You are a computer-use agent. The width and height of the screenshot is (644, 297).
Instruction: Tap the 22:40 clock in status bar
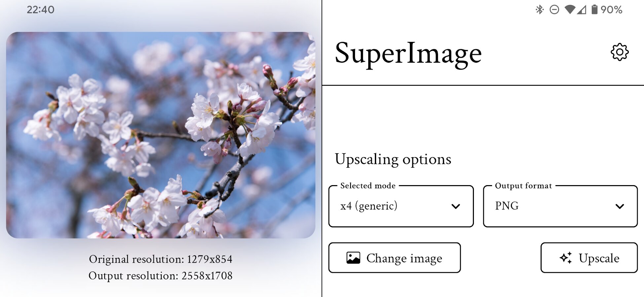tap(41, 10)
